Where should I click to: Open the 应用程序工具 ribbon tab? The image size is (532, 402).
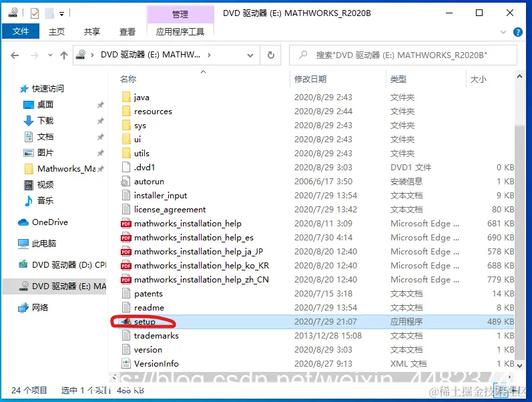(x=180, y=31)
